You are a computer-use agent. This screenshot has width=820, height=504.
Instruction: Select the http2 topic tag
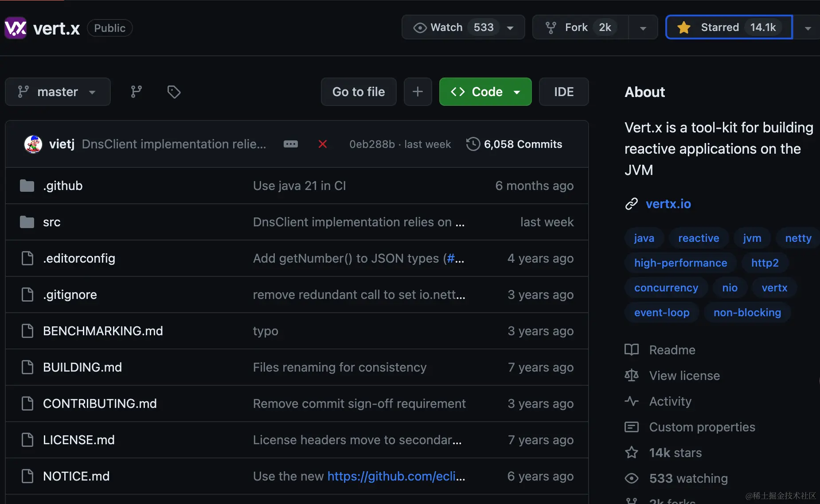click(765, 263)
